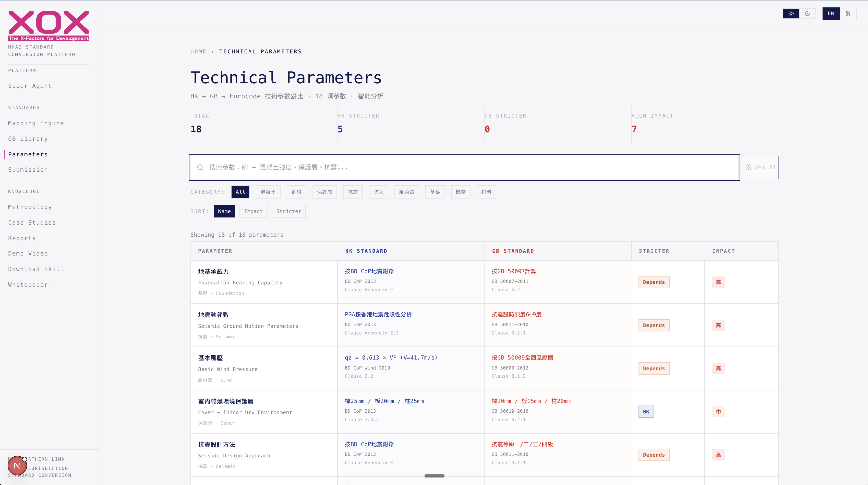Image resolution: width=868 pixels, height=485 pixels.
Task: Click the search magnifier icon
Action: [200, 167]
